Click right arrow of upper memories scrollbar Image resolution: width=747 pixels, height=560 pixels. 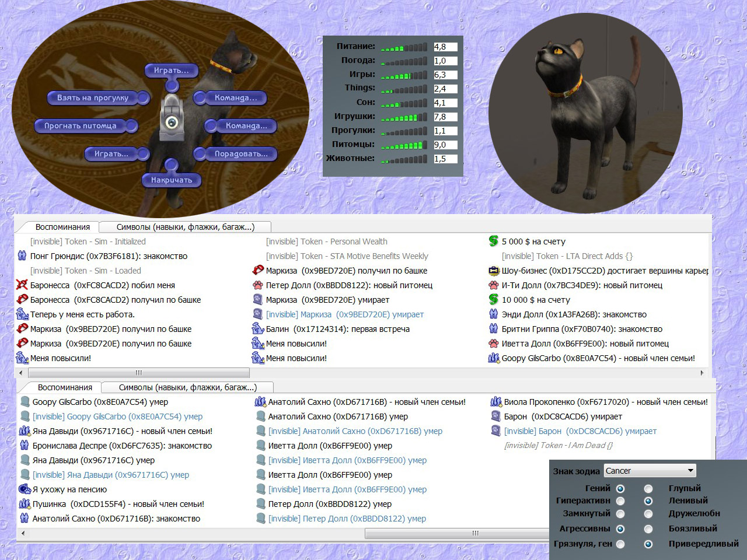coord(702,372)
